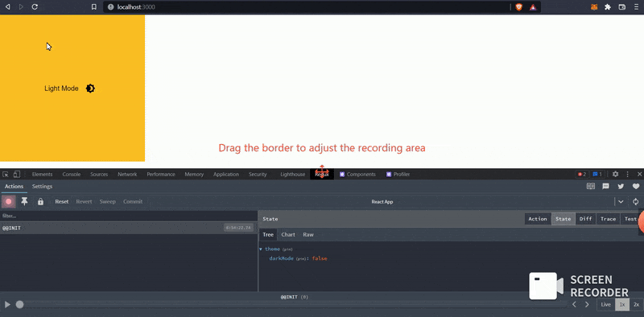
Task: Open the Application tab
Action: point(226,174)
